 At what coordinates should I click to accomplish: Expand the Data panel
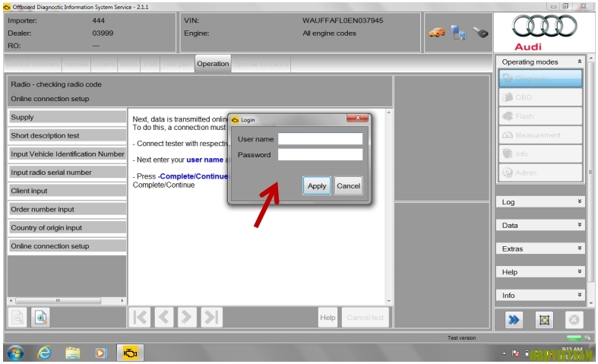[540, 225]
